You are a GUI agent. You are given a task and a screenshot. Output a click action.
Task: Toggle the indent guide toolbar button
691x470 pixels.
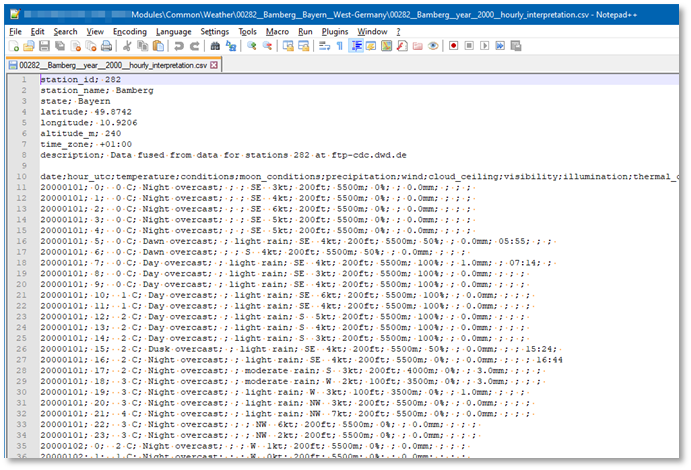356,46
